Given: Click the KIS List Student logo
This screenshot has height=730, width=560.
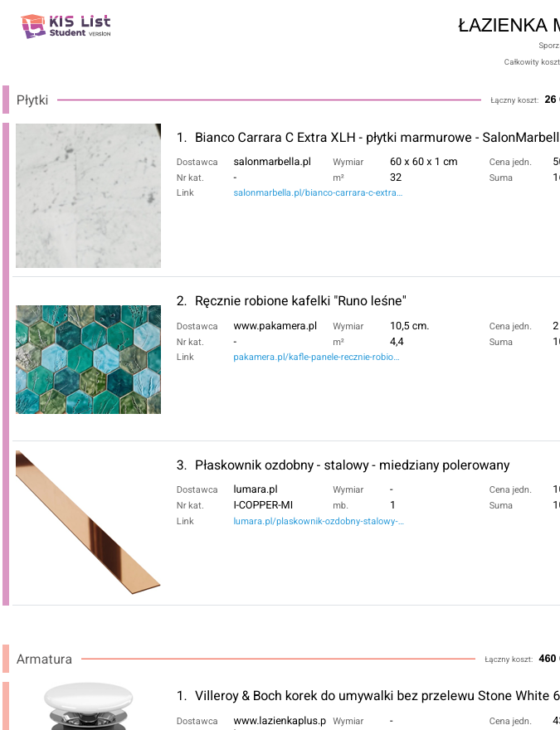Looking at the screenshot, I should 66,26.
